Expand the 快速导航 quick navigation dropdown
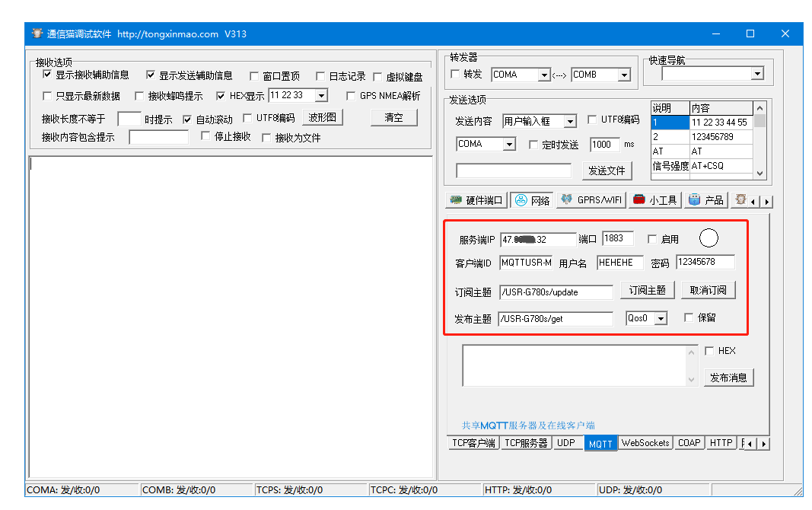The image size is (812, 510). click(757, 74)
